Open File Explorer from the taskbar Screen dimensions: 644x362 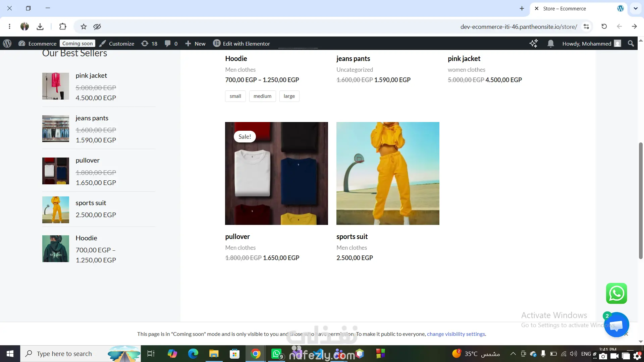[x=214, y=354]
